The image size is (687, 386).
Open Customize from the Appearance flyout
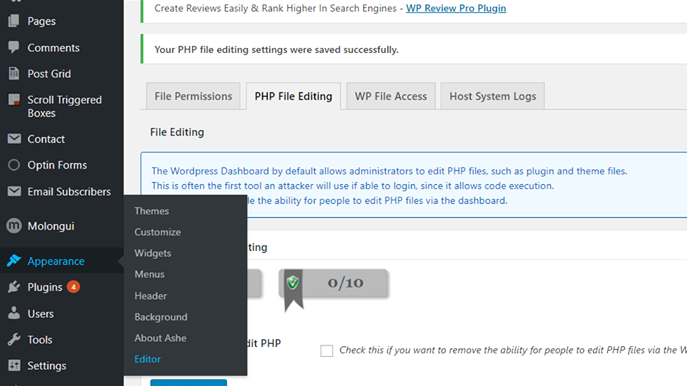click(x=157, y=232)
